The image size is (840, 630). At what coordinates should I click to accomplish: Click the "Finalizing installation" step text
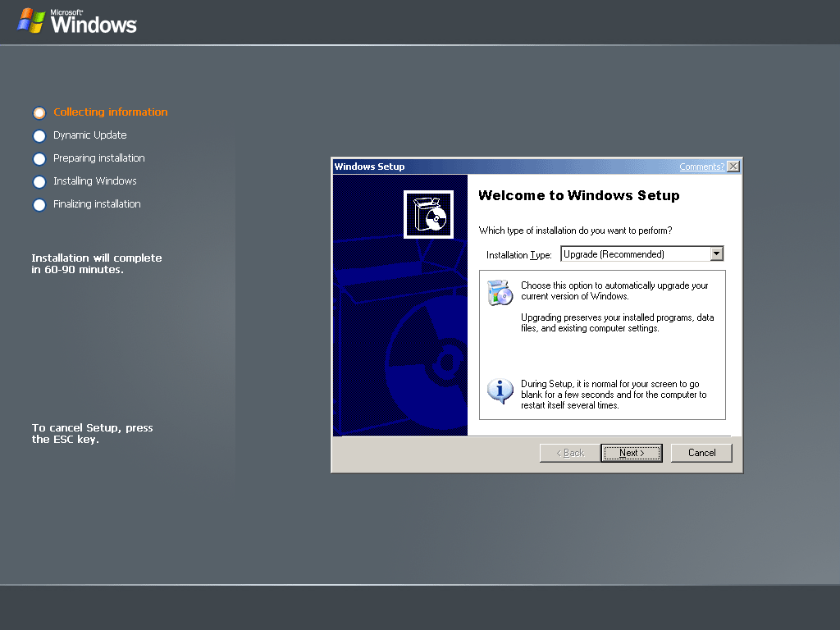pyautogui.click(x=97, y=204)
